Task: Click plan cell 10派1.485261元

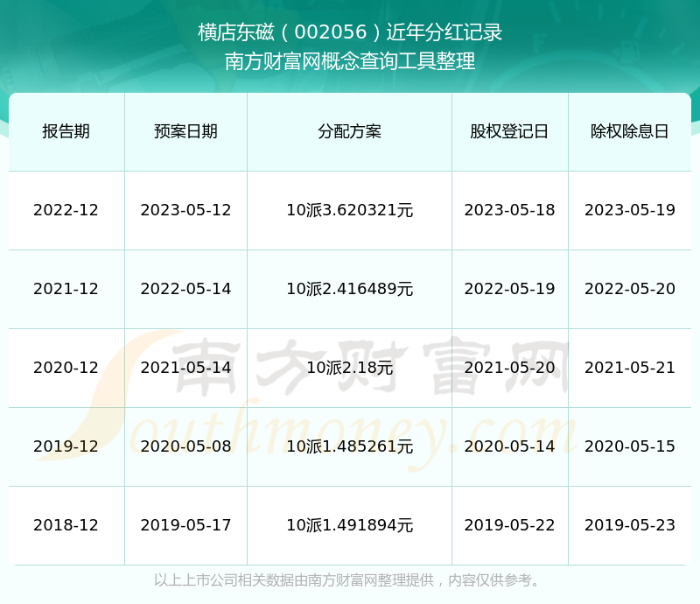Action: pos(349,446)
